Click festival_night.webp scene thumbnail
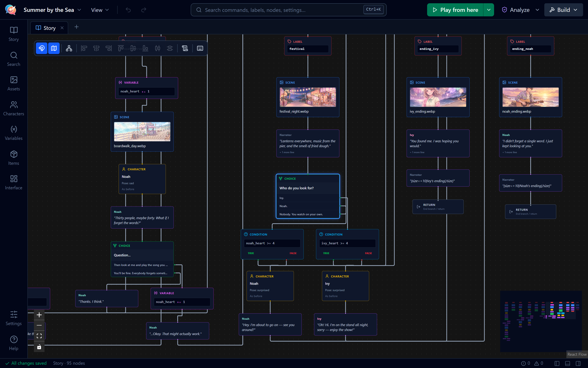This screenshot has width=588, height=368. [308, 97]
